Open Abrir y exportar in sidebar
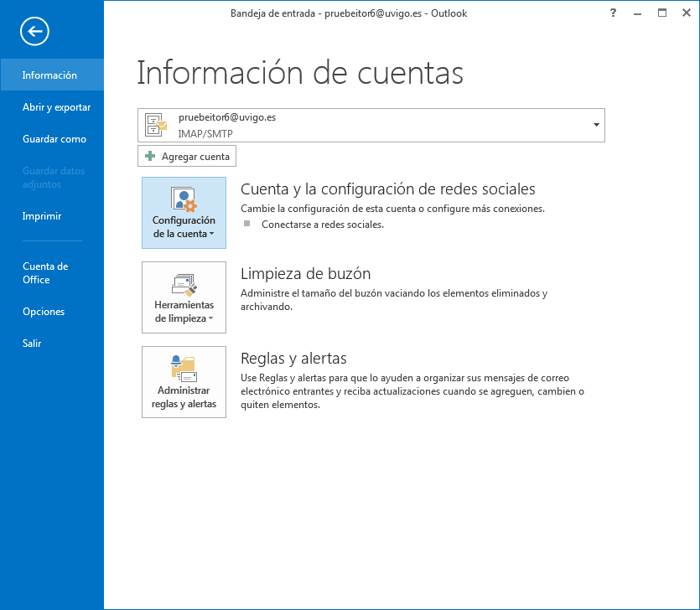The image size is (700, 610). [x=56, y=107]
